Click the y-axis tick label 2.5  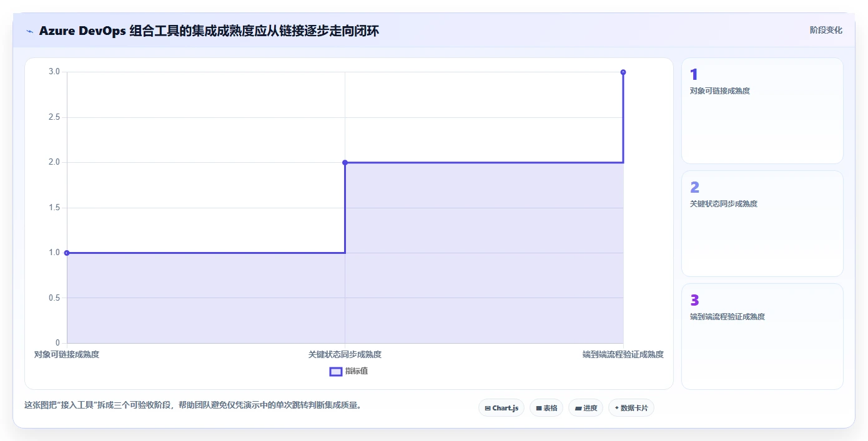click(x=54, y=117)
